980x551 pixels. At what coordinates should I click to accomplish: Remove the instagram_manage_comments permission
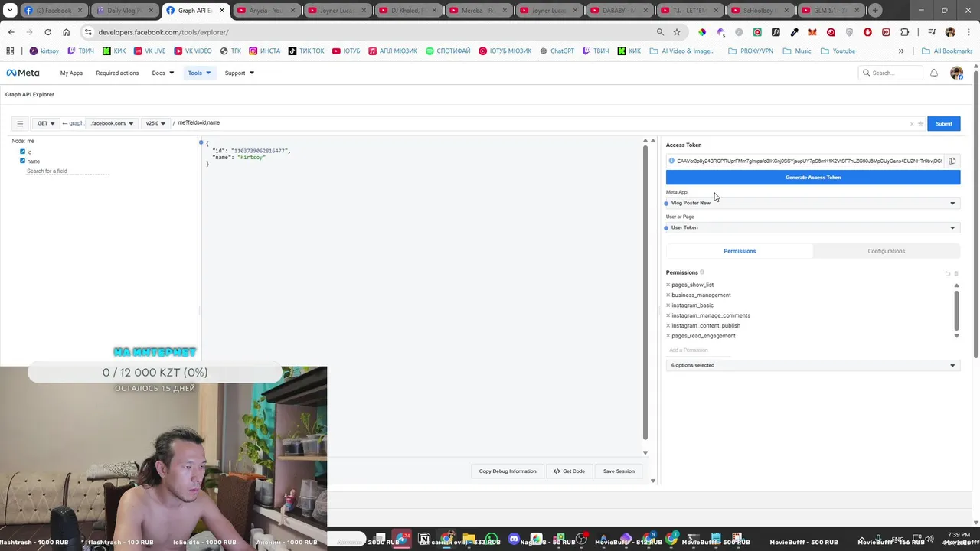(x=668, y=315)
